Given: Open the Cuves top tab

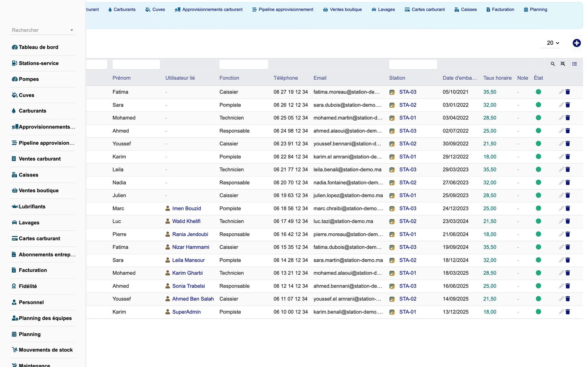Looking at the screenshot, I should pyautogui.click(x=155, y=9).
